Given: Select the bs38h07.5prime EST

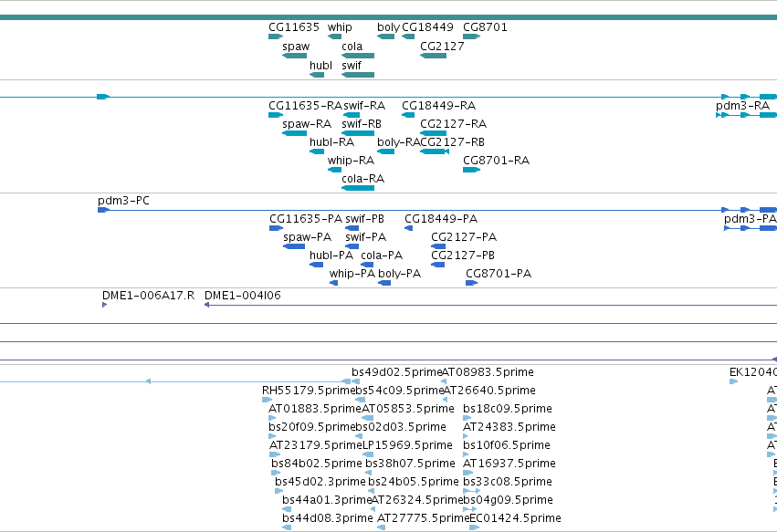Looking at the screenshot, I should 368,474.
